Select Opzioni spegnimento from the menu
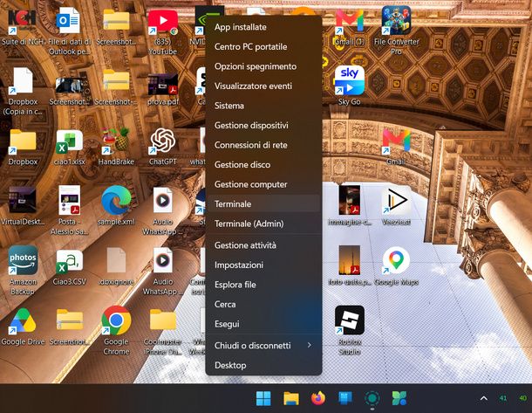Image resolution: width=532 pixels, height=413 pixels. click(263, 66)
